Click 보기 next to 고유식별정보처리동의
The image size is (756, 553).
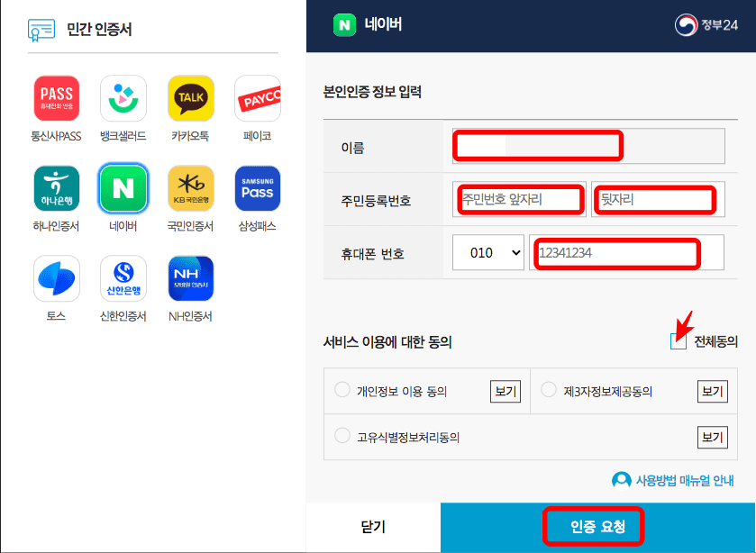[x=713, y=438]
